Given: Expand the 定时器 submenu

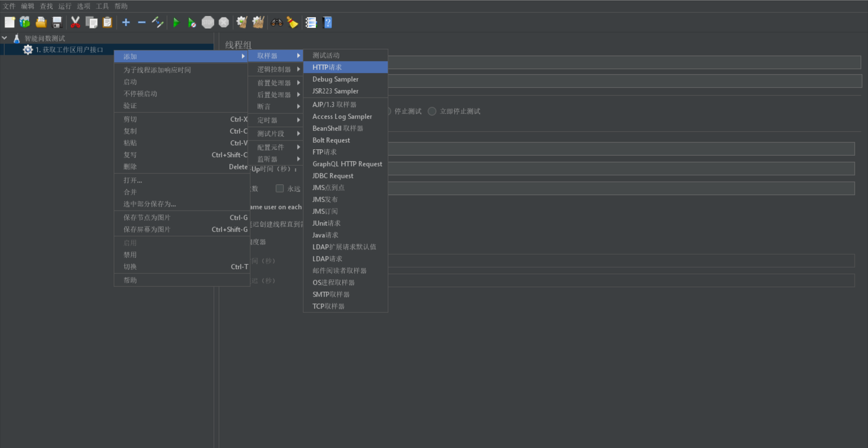Looking at the screenshot, I should point(276,120).
